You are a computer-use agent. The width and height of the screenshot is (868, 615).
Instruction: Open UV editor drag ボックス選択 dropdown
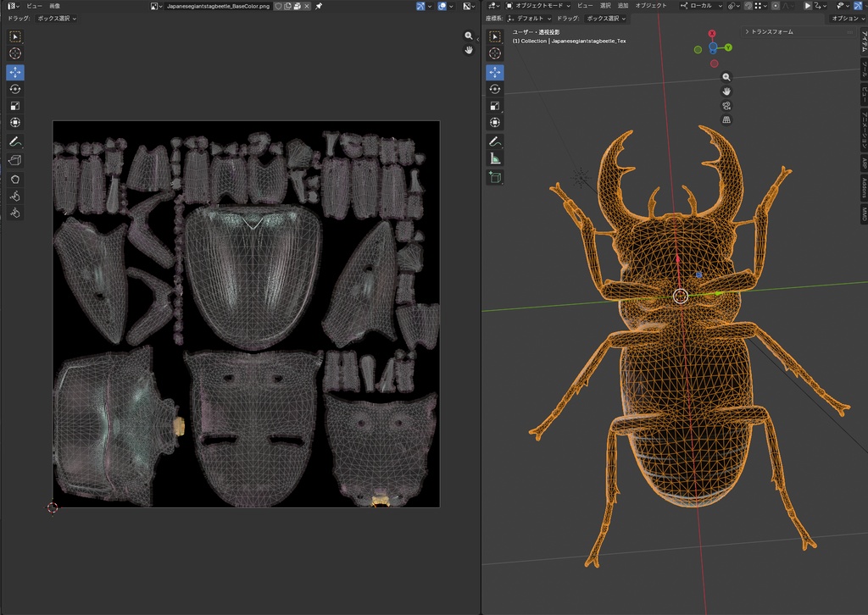(57, 19)
